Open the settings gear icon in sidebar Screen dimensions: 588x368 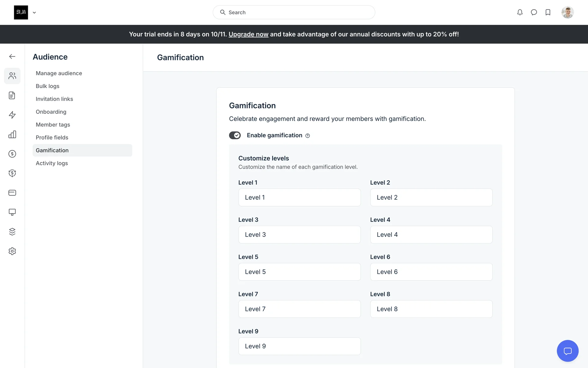click(x=12, y=251)
